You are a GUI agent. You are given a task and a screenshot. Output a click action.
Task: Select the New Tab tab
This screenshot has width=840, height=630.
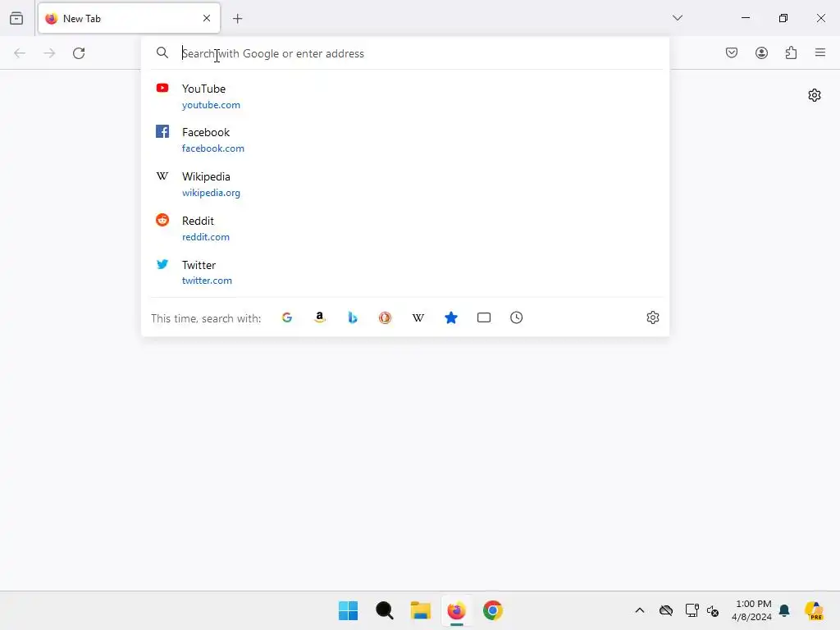tap(129, 18)
